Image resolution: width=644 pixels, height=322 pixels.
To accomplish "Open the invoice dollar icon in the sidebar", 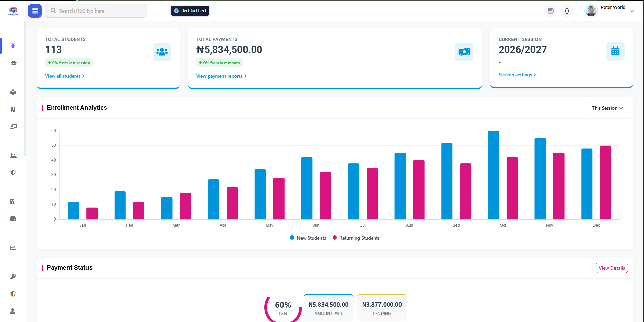I will click(x=13, y=202).
